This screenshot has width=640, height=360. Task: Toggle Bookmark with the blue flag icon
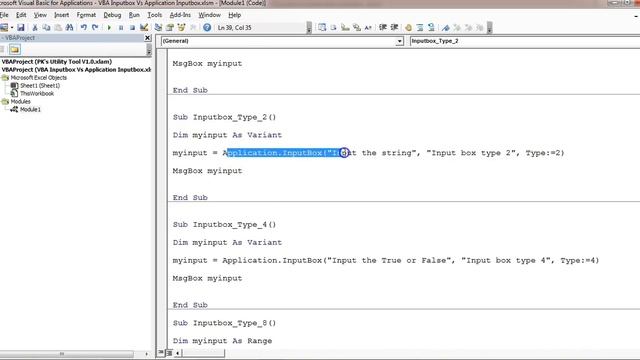tap(446, 28)
